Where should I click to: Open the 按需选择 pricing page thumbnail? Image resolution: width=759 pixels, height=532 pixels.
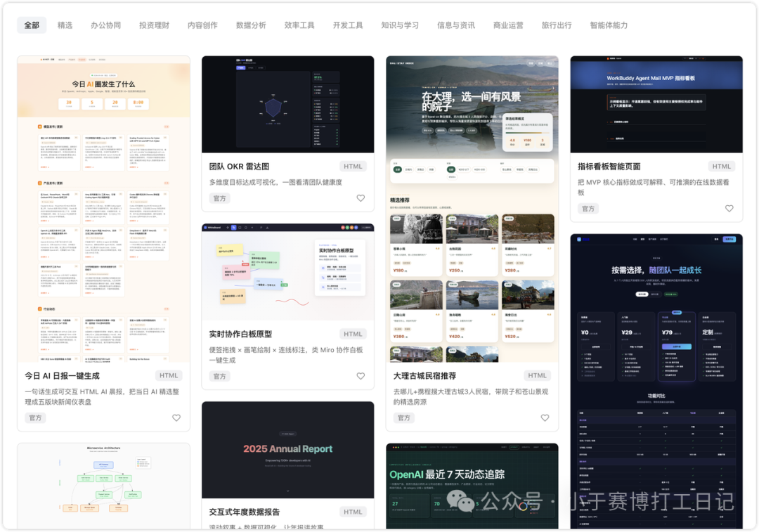(x=656, y=382)
